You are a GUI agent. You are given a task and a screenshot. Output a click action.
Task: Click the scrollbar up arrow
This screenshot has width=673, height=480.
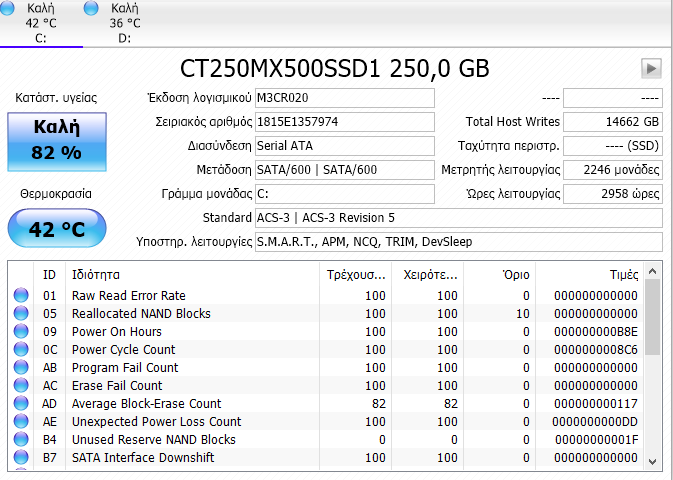coord(652,271)
